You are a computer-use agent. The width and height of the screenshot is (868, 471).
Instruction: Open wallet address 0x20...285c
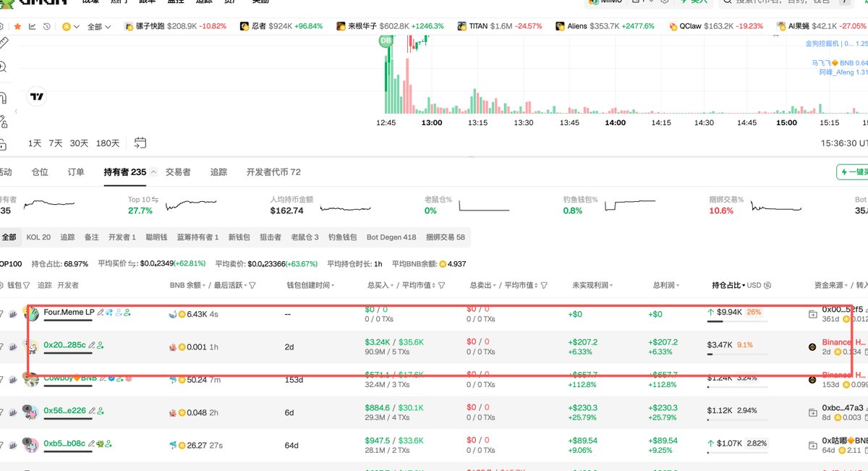[64, 347]
